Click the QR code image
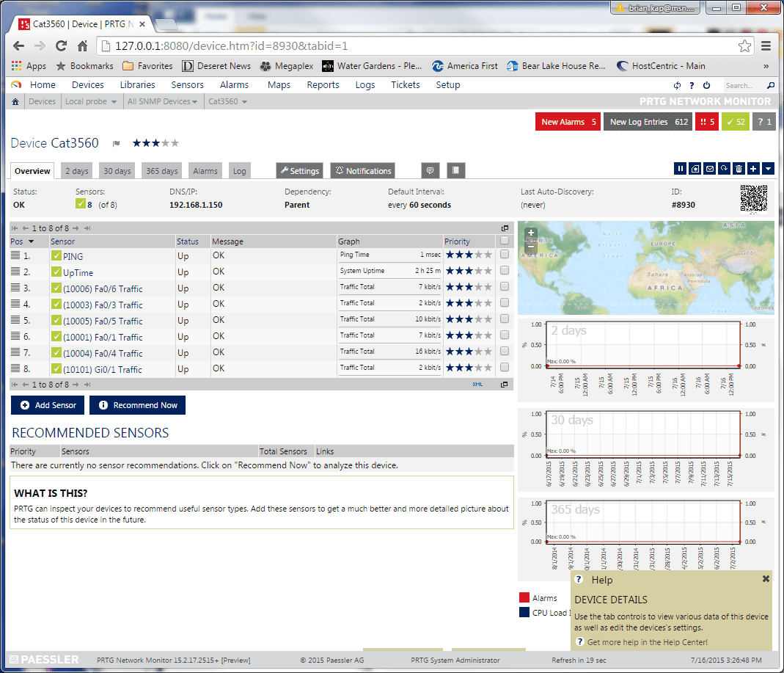The image size is (784, 673). 753,198
